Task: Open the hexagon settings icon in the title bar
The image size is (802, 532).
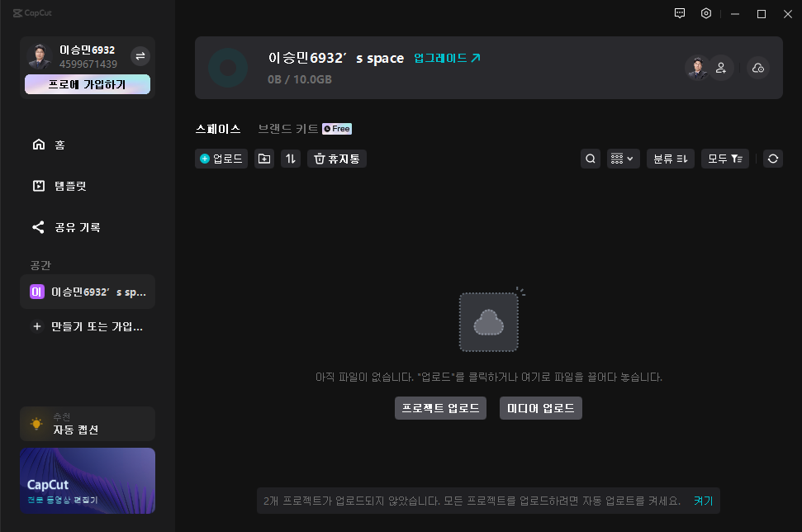Action: click(706, 13)
